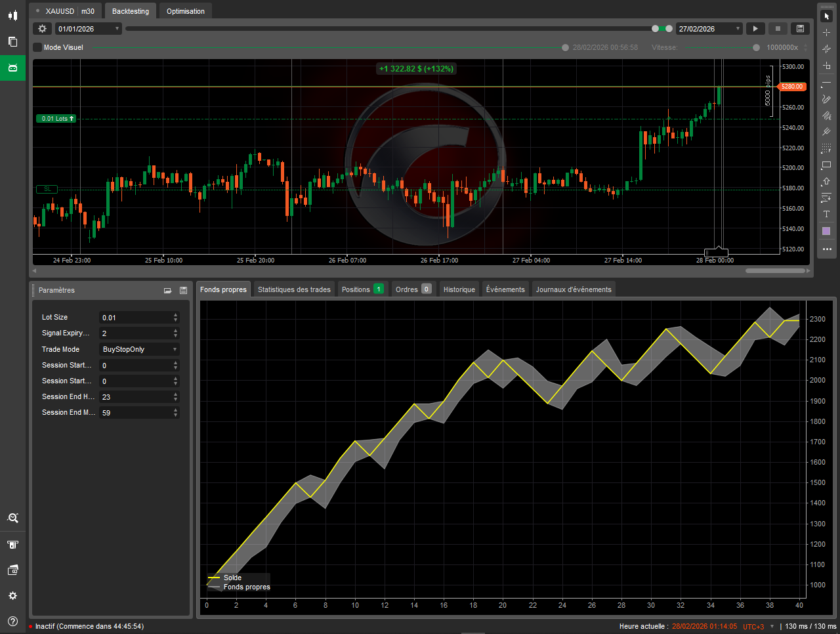View the Positions tab with one open position

[357, 289]
